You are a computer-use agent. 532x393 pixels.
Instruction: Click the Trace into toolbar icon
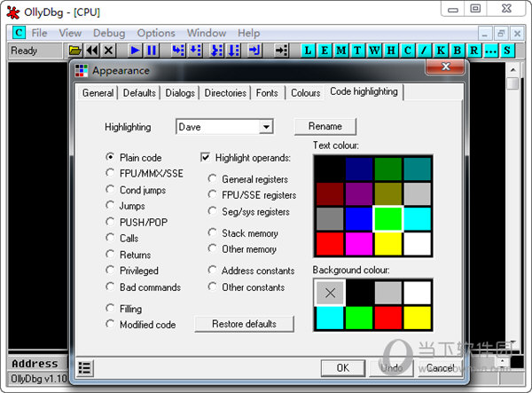(217, 51)
